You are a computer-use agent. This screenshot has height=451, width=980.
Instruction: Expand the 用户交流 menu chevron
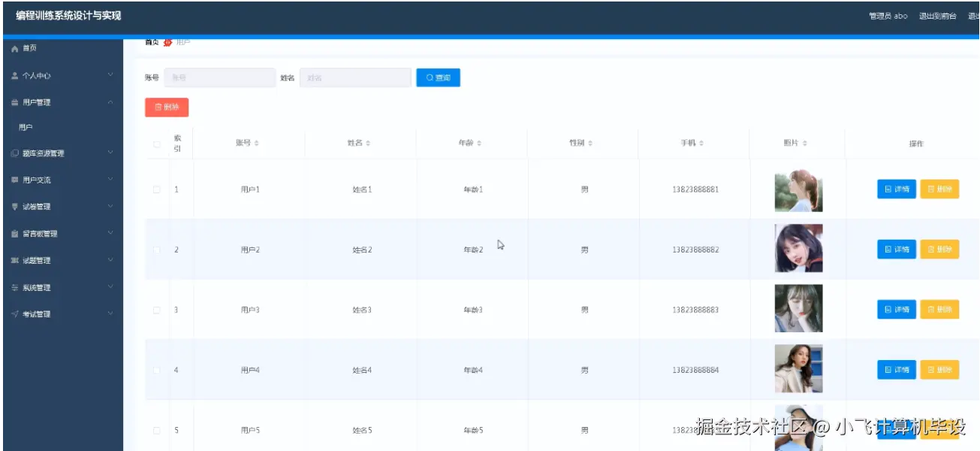coord(110,180)
